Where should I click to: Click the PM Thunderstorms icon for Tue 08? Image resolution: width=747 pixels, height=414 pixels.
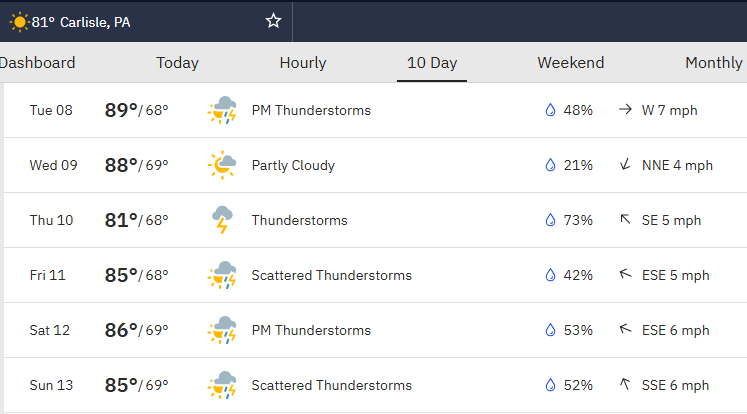(222, 110)
